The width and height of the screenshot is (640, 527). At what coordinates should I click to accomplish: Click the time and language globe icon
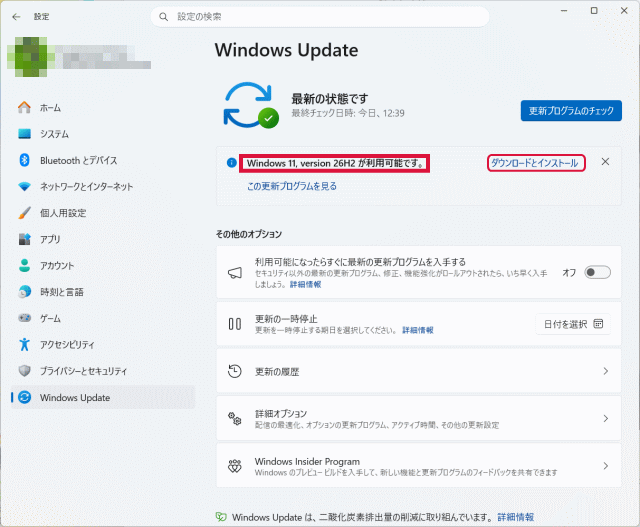pos(24,291)
